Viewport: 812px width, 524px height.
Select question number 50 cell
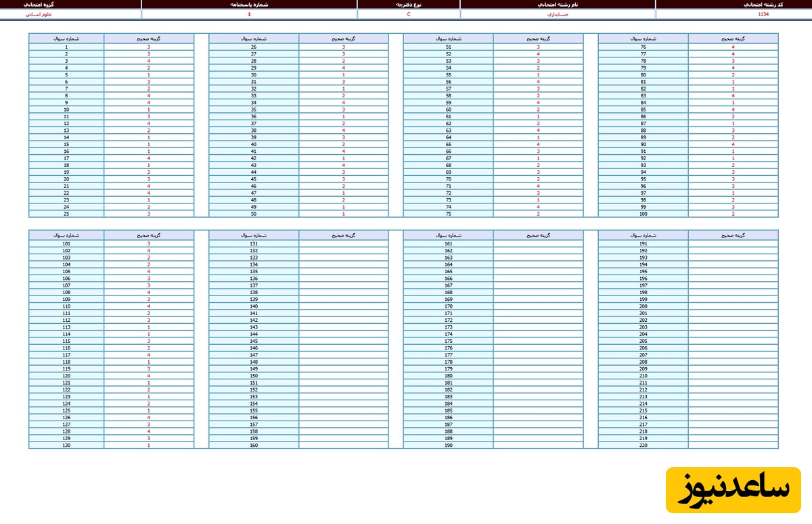pyautogui.click(x=254, y=214)
